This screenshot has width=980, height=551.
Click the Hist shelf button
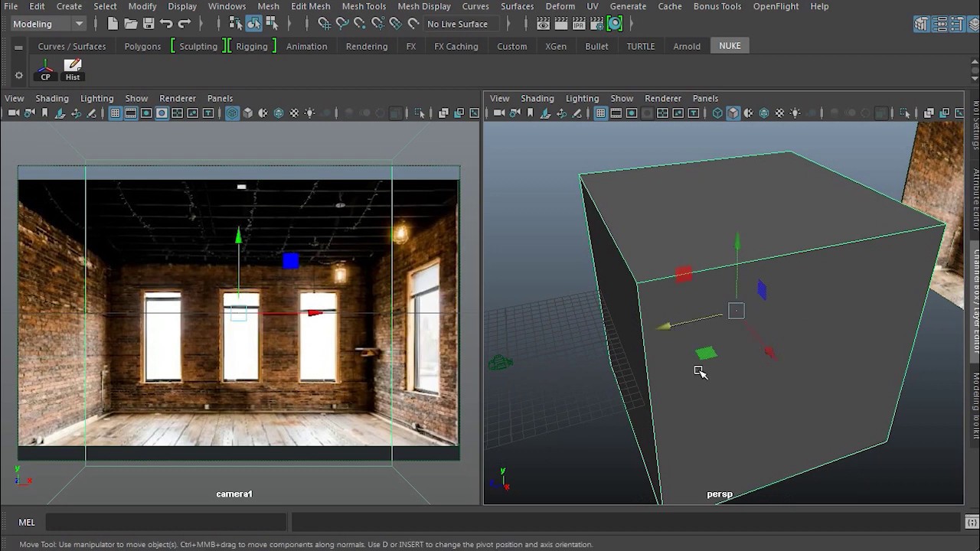(x=73, y=70)
